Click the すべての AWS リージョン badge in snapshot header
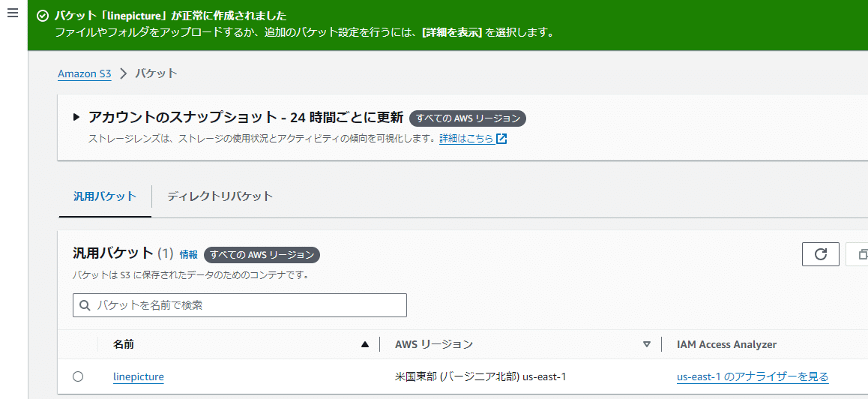 point(468,118)
